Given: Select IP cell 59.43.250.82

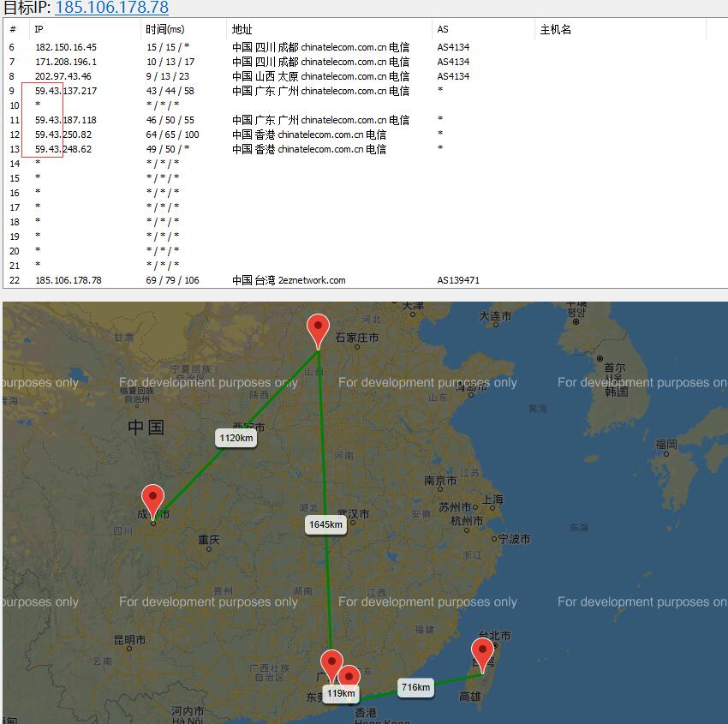Looking at the screenshot, I should pyautogui.click(x=63, y=135).
